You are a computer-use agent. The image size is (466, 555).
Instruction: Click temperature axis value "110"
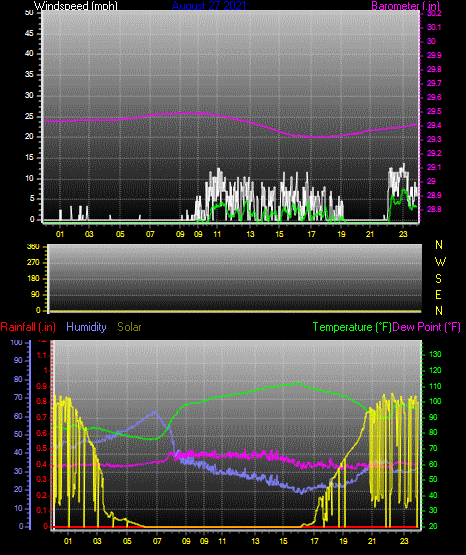[x=435, y=386]
